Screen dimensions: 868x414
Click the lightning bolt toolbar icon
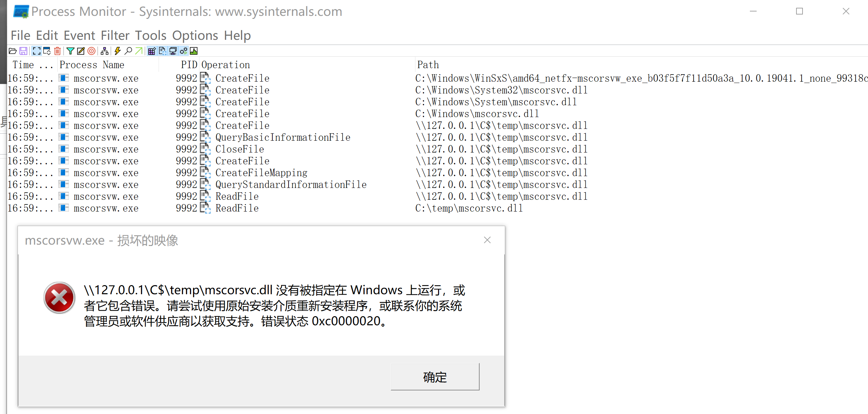point(117,51)
